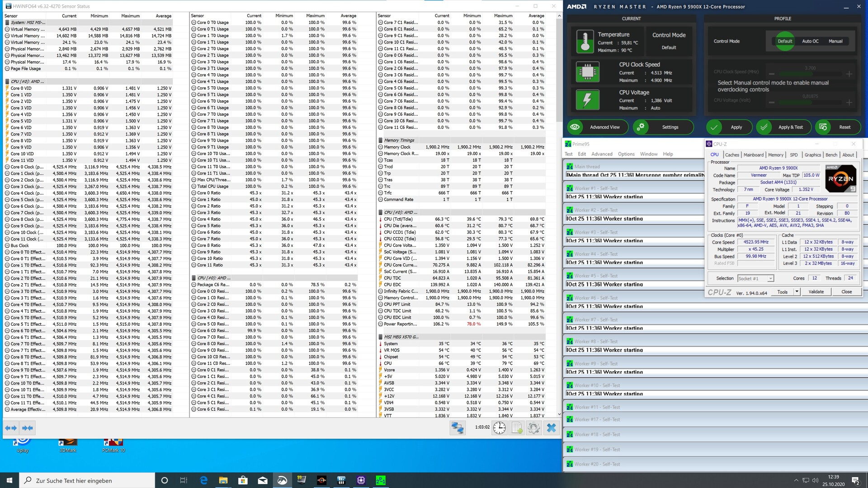Switch control mode to Auto OC

(x=810, y=41)
